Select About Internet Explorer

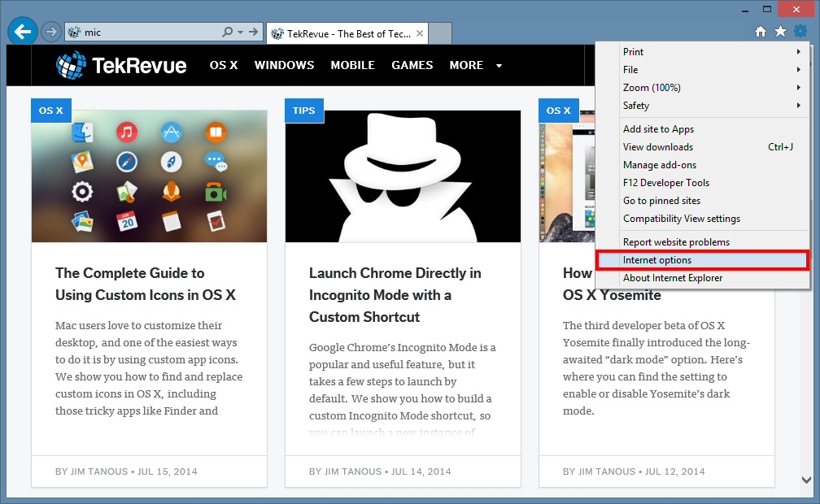pyautogui.click(x=702, y=278)
